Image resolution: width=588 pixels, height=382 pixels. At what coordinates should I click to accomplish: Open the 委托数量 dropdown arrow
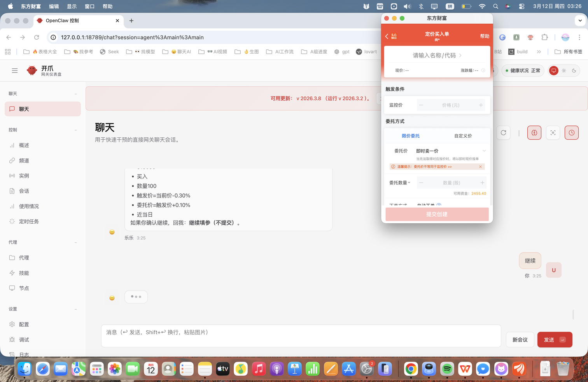pyautogui.click(x=409, y=183)
